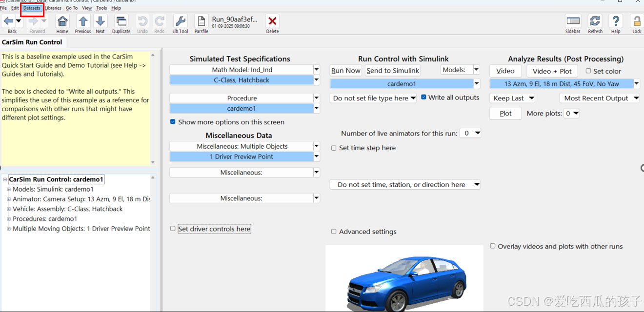Open the Libraries menu
The height and width of the screenshot is (312, 644).
click(x=53, y=8)
